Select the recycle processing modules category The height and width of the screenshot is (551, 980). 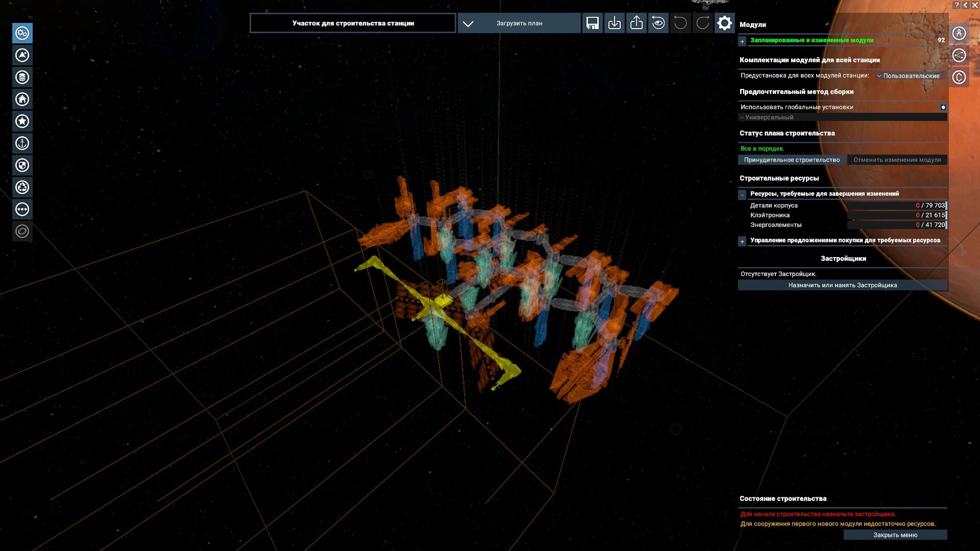(22, 187)
